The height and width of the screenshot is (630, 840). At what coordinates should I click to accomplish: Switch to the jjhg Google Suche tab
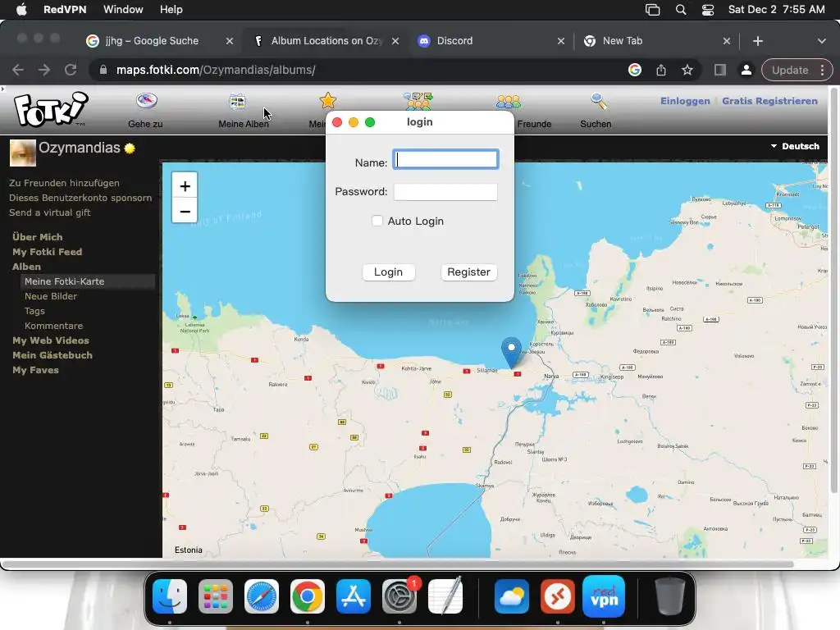[152, 41]
